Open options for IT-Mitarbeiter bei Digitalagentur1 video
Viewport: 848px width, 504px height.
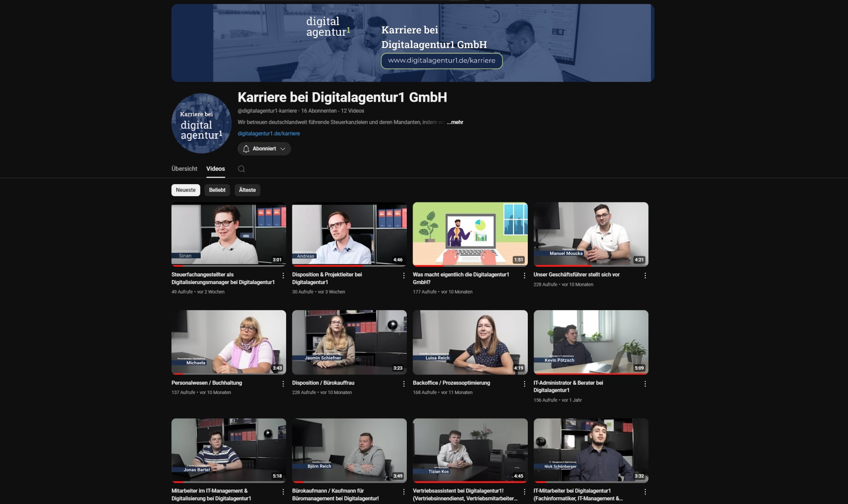pyautogui.click(x=645, y=492)
